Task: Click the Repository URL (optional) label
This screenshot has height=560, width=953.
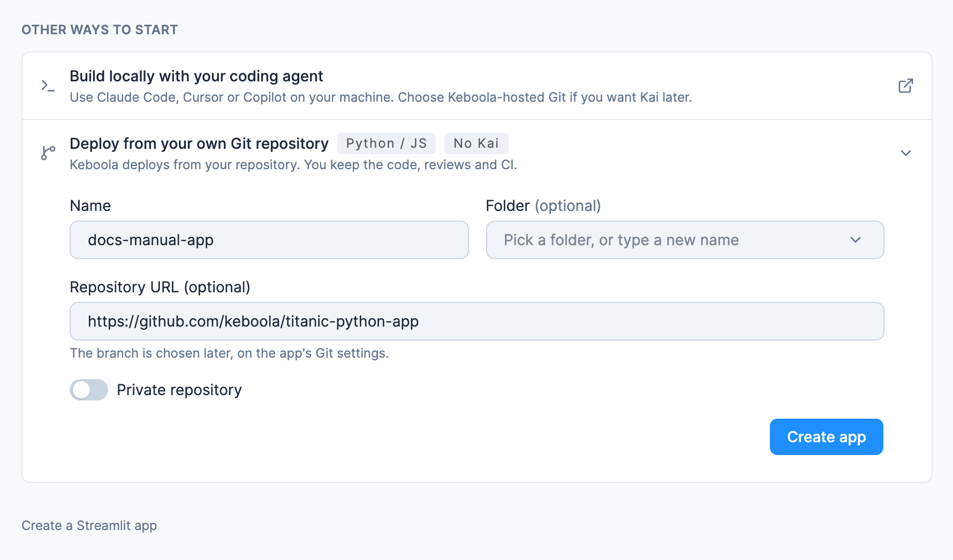Action: coord(160,287)
